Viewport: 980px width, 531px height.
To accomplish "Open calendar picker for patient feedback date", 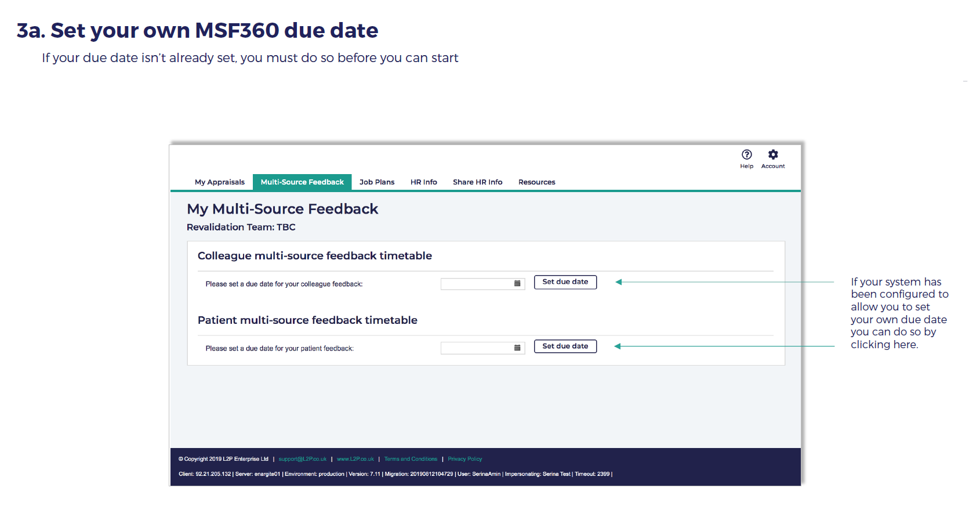I will coord(517,348).
